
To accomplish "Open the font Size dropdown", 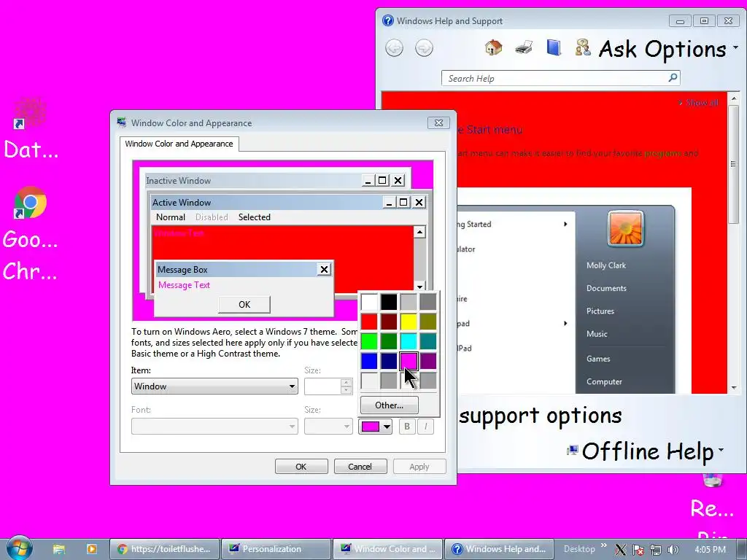I will (328, 426).
